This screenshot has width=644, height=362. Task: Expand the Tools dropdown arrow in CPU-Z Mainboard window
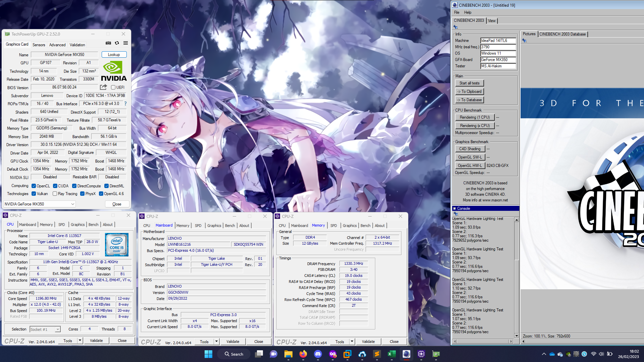[x=216, y=342]
